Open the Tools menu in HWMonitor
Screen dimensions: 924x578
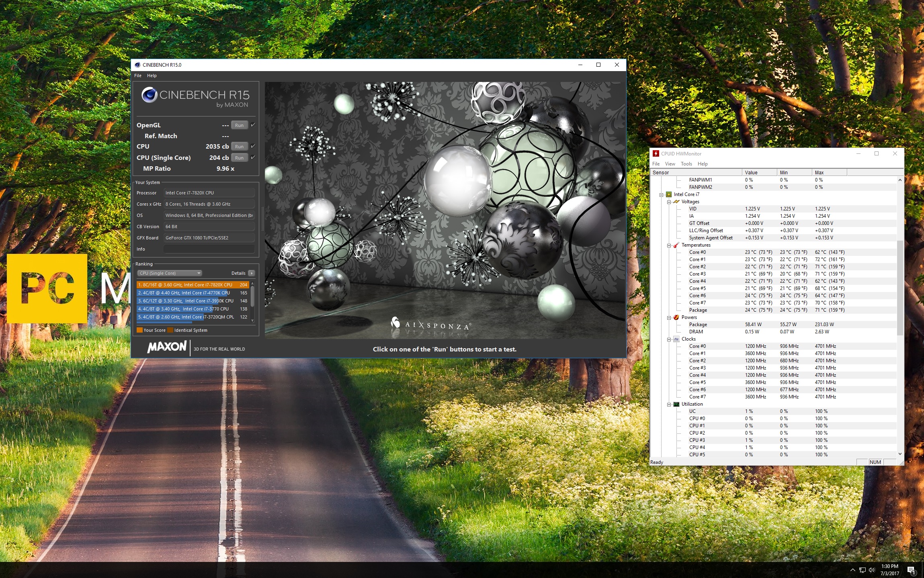(686, 164)
